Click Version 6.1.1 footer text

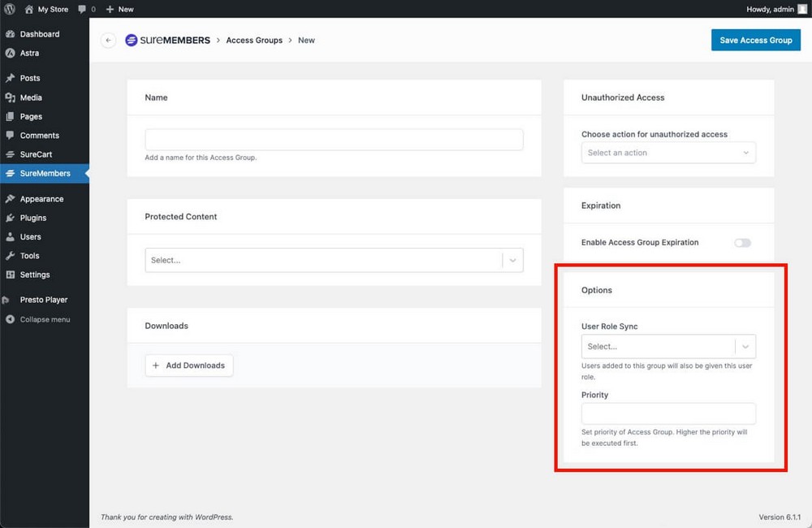point(780,517)
